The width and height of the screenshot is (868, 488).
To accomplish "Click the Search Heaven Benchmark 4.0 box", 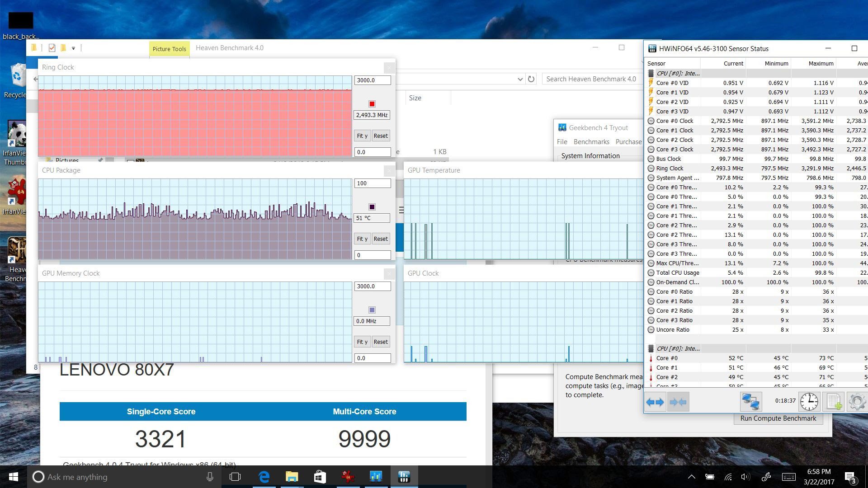I will [592, 79].
